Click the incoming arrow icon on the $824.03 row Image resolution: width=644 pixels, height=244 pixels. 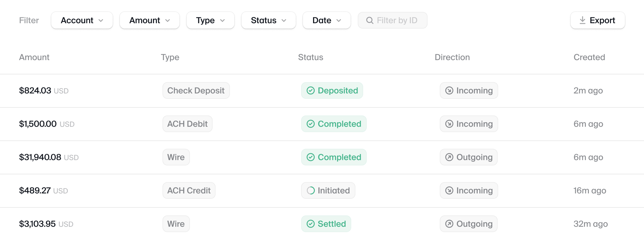pos(449,90)
